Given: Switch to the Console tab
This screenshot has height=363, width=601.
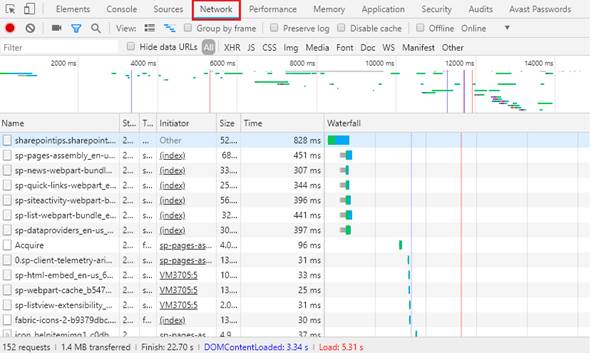Looking at the screenshot, I should click(x=122, y=9).
